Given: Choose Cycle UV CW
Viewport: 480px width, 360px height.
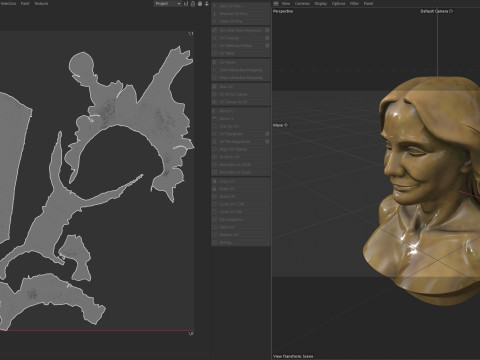Looking at the screenshot, I should pos(241,212).
